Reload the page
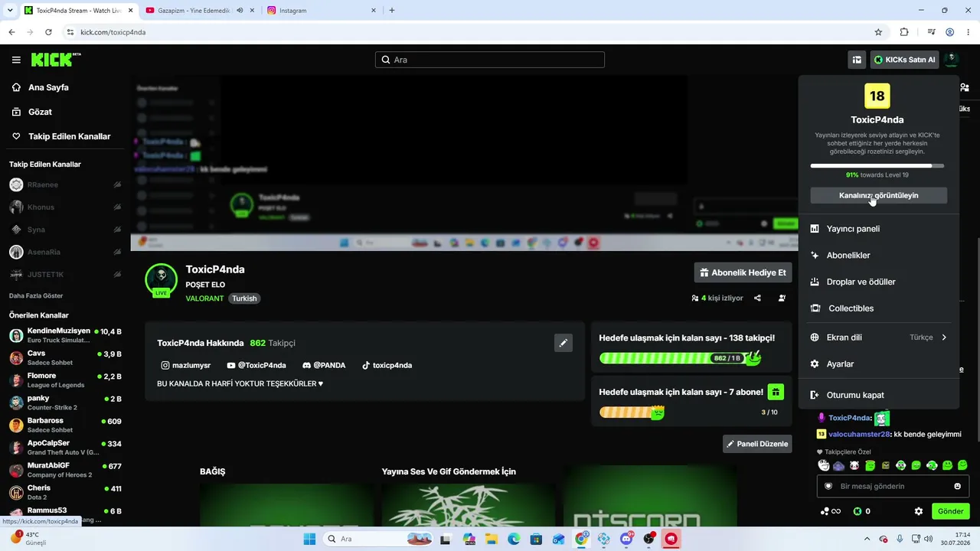Viewport: 980px width, 551px height. (x=48, y=32)
